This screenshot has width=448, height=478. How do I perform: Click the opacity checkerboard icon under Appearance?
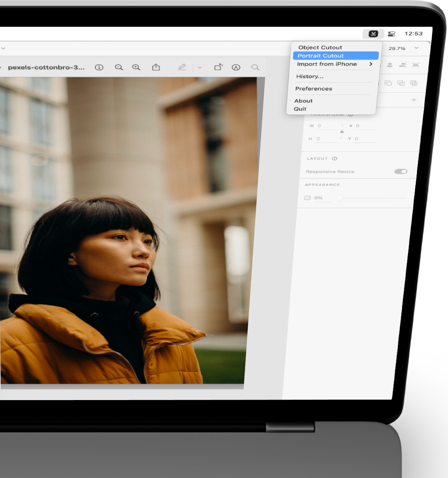307,198
